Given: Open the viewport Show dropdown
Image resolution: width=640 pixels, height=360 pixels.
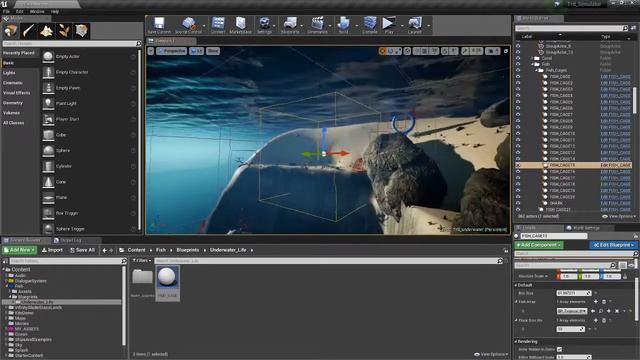Looking at the screenshot, I should 213,51.
